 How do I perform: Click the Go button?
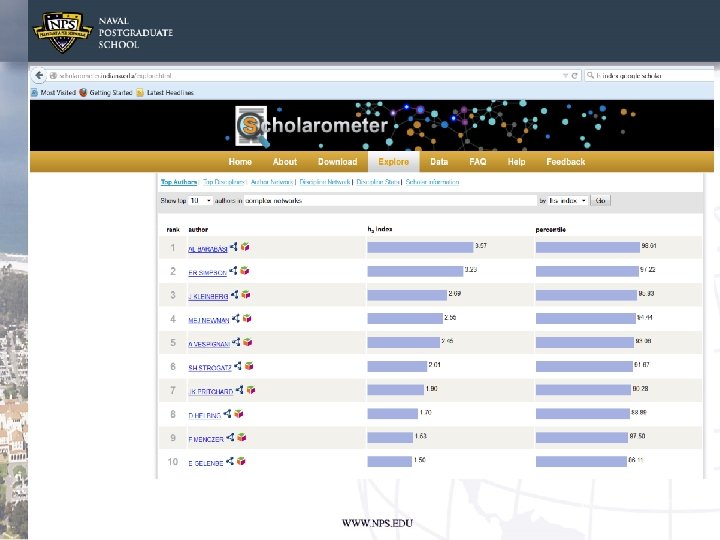click(601, 201)
